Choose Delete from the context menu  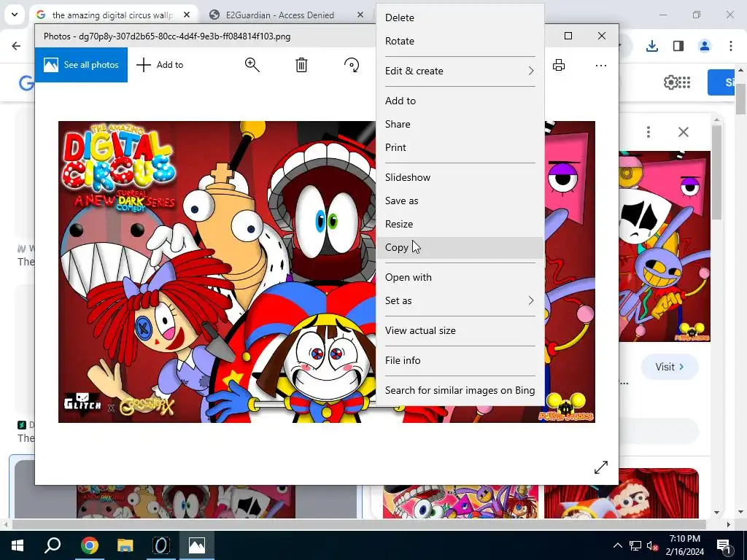[x=460, y=17]
